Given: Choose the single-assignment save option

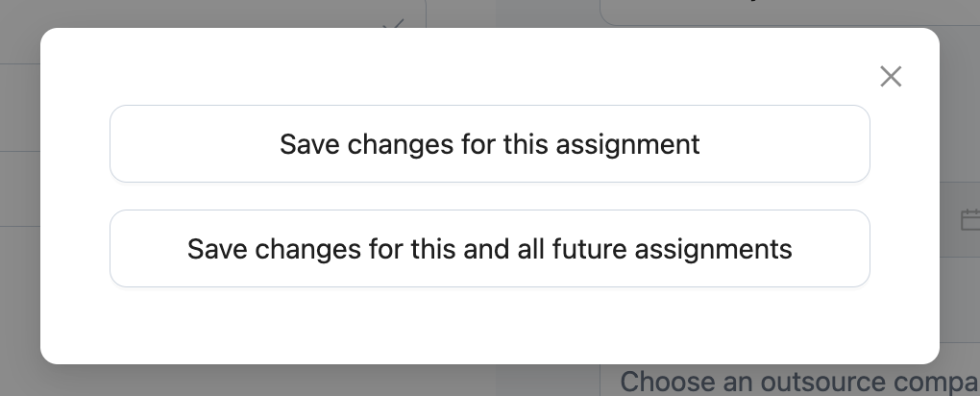Looking at the screenshot, I should click(x=489, y=144).
